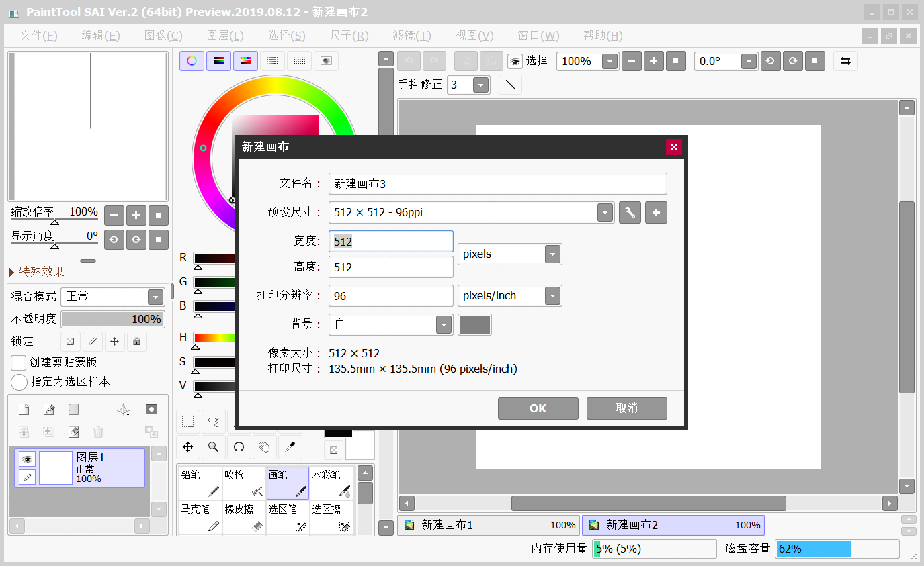
Task: Open the 100% zoom dropdown in toolbar
Action: pos(610,62)
